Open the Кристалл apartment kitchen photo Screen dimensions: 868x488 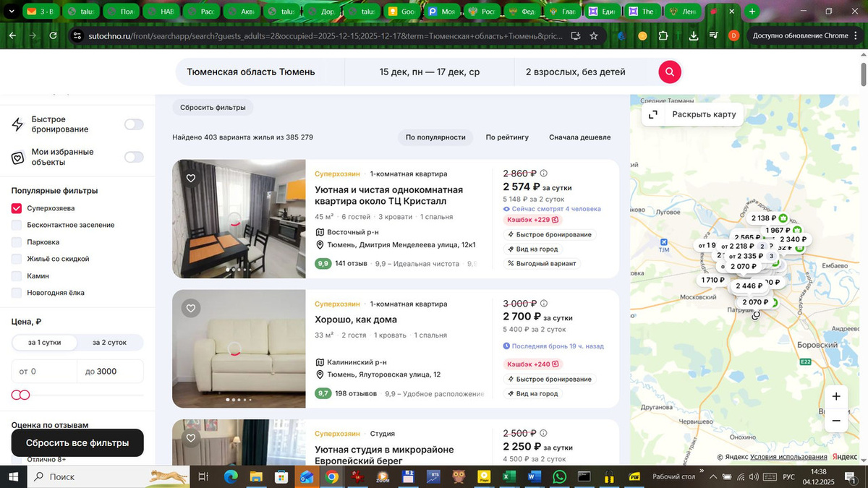pos(239,219)
